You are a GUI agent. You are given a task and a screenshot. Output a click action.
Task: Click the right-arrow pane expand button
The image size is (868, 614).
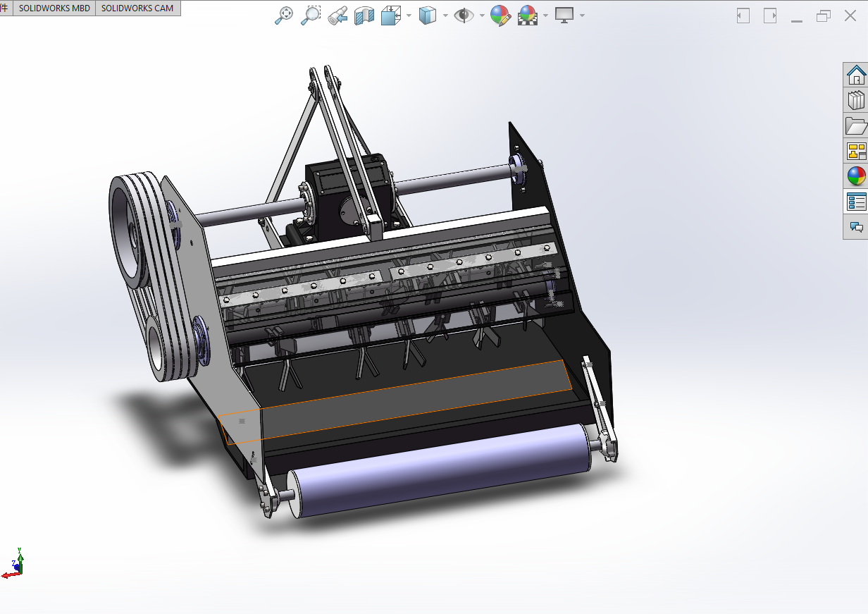[x=770, y=16]
